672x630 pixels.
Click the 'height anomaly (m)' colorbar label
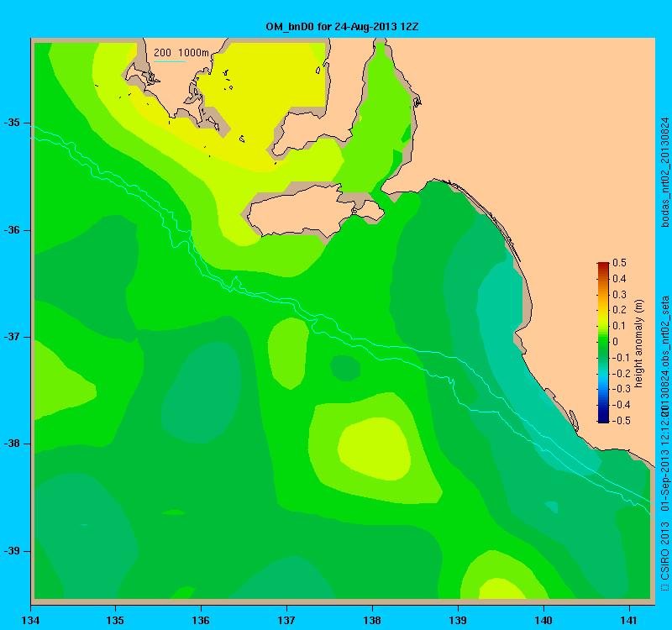(639, 344)
